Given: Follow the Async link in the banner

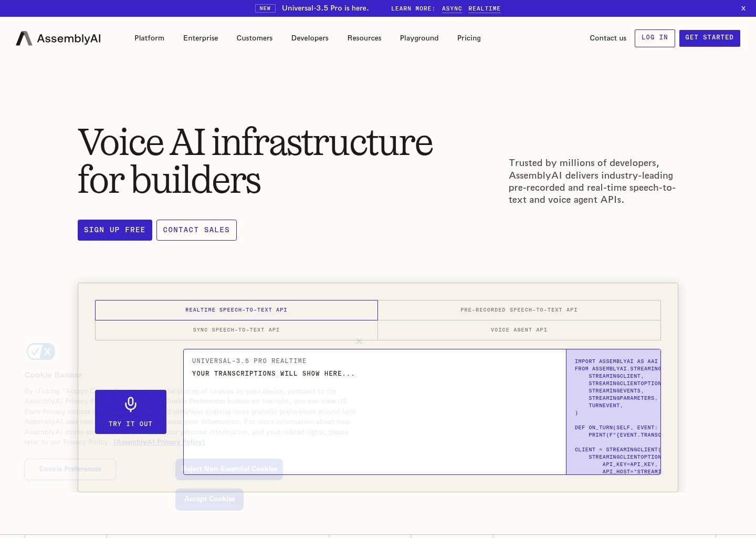Looking at the screenshot, I should (452, 8).
